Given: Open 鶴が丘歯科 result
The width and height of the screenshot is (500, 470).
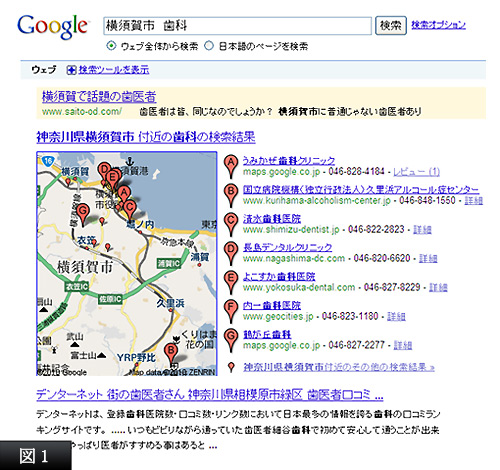Looking at the screenshot, I should pos(267,335).
